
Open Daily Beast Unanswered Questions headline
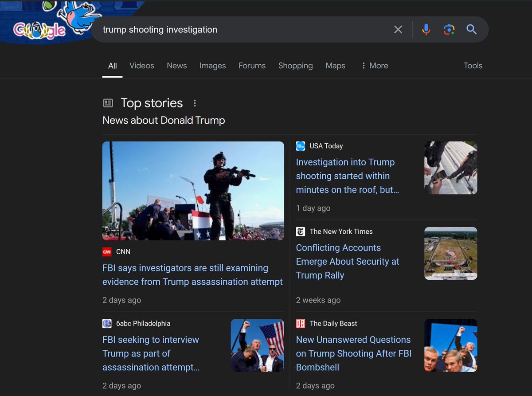coord(354,353)
